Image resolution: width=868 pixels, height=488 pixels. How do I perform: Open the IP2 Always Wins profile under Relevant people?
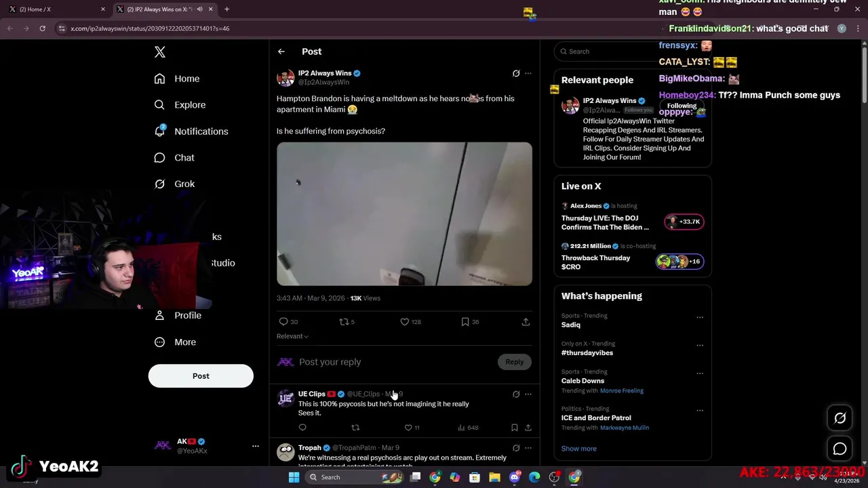(610, 101)
